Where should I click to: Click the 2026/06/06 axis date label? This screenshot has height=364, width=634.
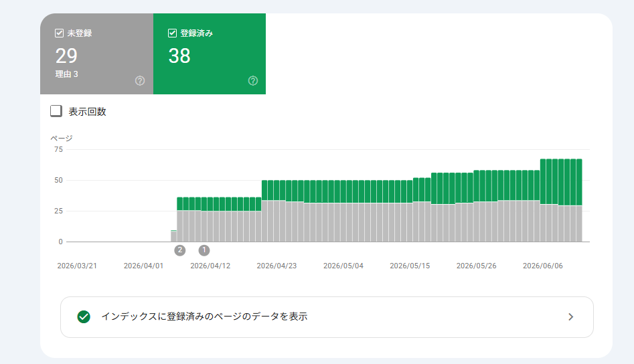click(543, 266)
